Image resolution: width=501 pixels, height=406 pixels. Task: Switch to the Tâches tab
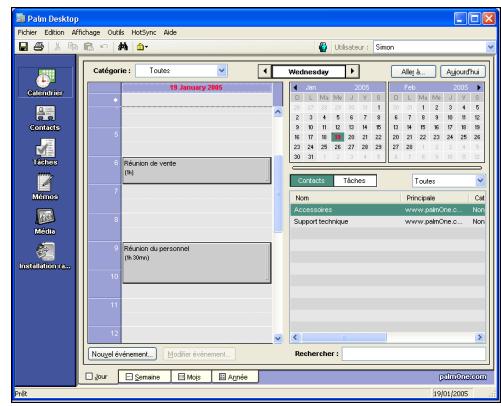click(x=355, y=180)
